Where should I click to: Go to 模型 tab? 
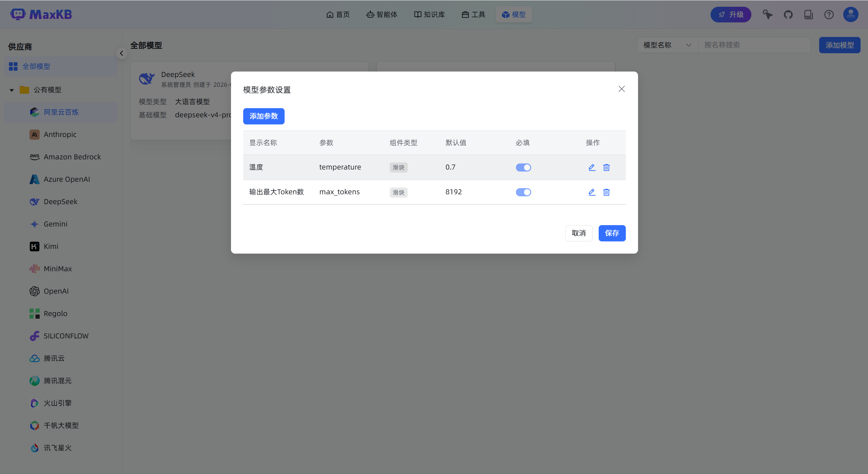514,15
